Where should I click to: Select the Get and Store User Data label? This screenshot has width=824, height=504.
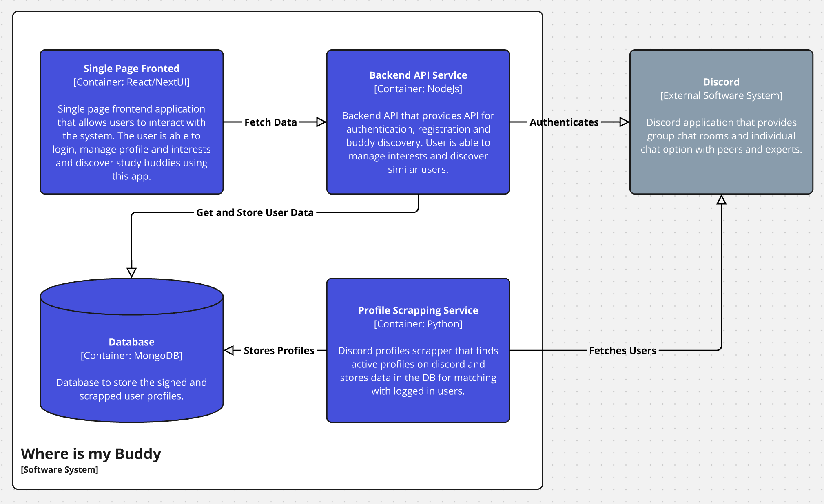[255, 212]
